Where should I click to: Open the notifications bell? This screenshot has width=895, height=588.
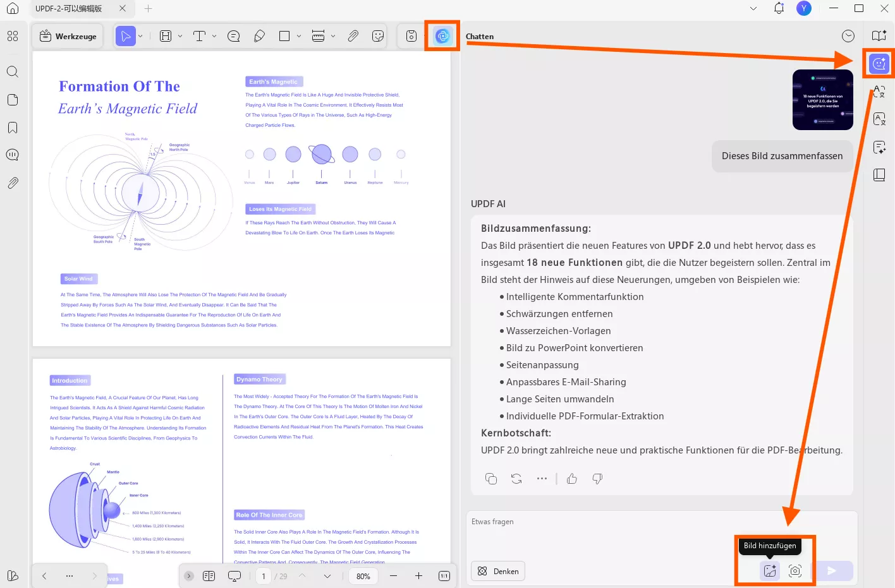(x=779, y=8)
